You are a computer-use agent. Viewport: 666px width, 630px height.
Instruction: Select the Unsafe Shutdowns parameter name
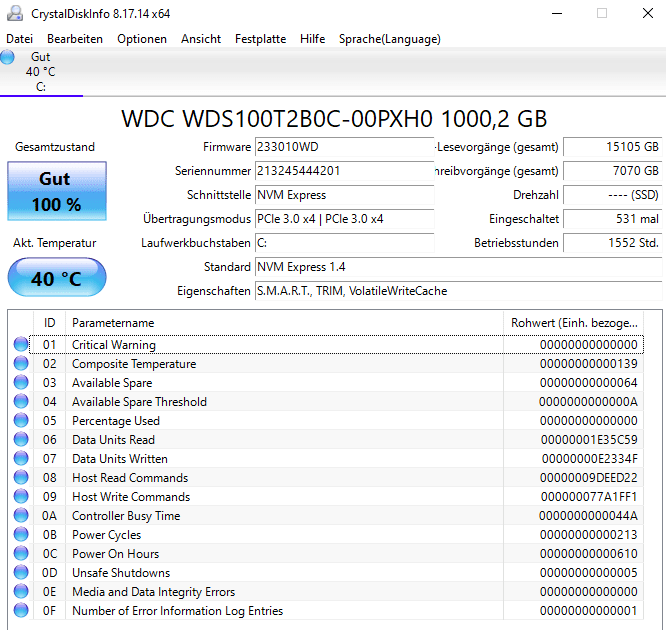[121, 573]
